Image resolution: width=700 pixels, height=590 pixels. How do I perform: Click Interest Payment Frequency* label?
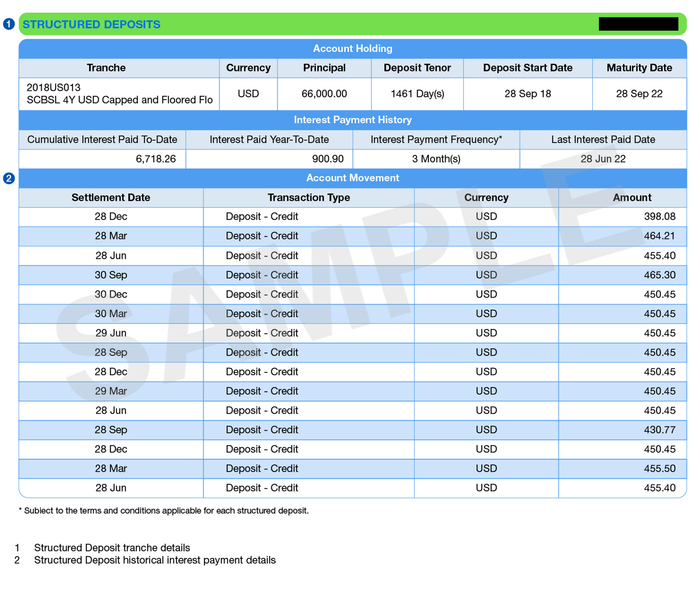click(x=436, y=140)
